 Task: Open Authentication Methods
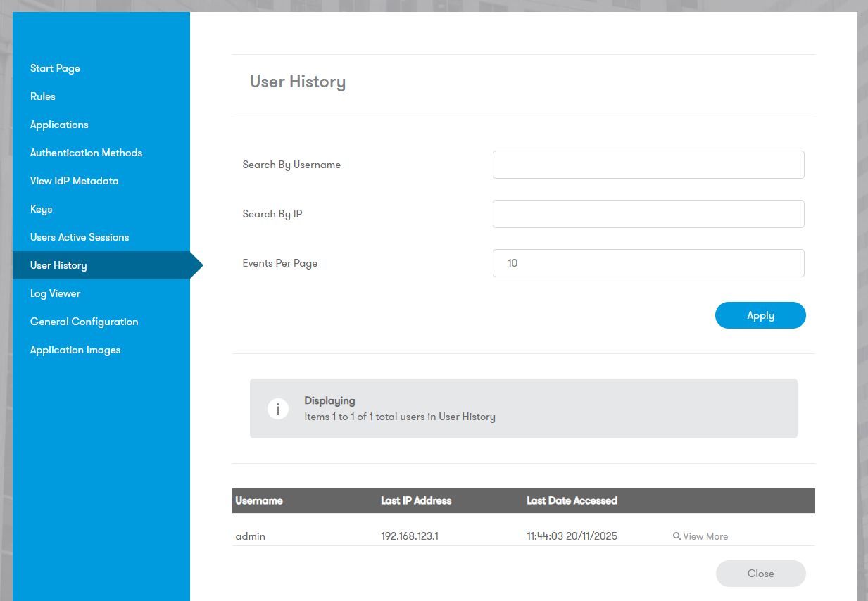click(86, 153)
